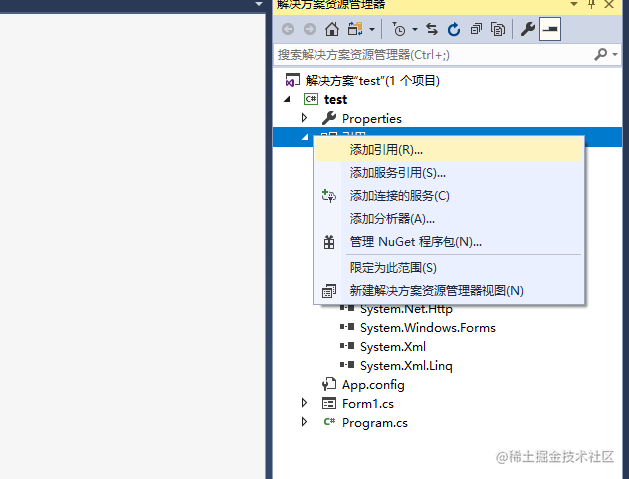Go to Home view in Solution Explorer
The image size is (629, 479).
tap(332, 29)
